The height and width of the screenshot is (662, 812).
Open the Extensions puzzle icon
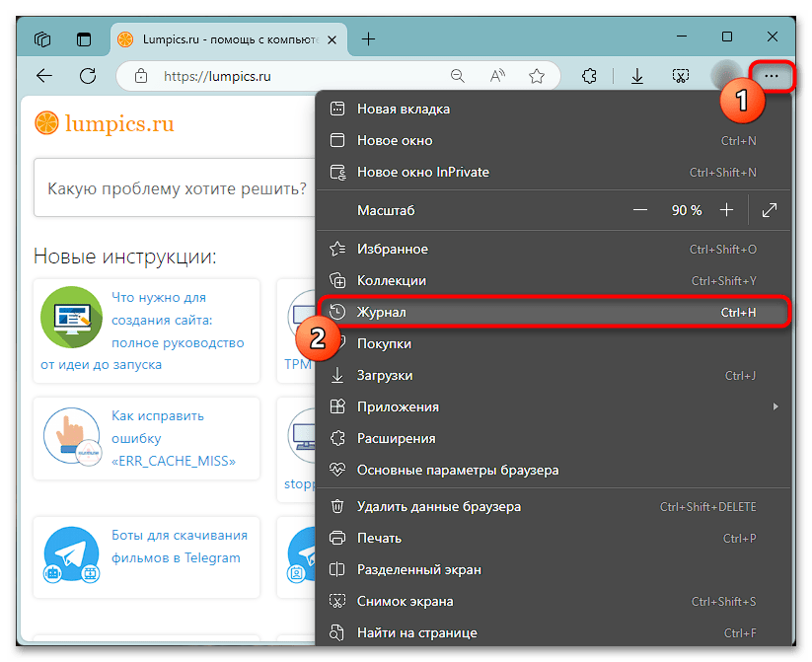(589, 76)
